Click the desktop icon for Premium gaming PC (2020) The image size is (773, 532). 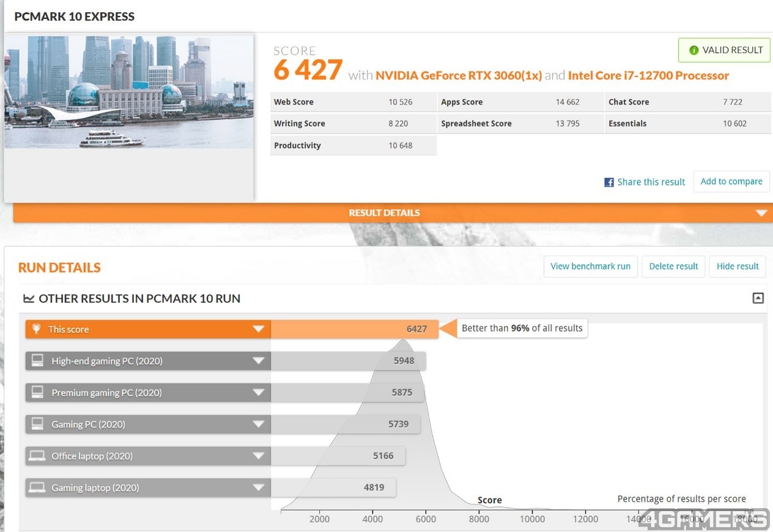pos(37,393)
